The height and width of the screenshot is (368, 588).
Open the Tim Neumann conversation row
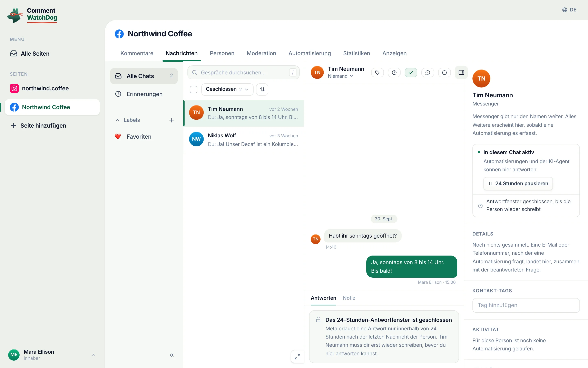click(x=244, y=113)
